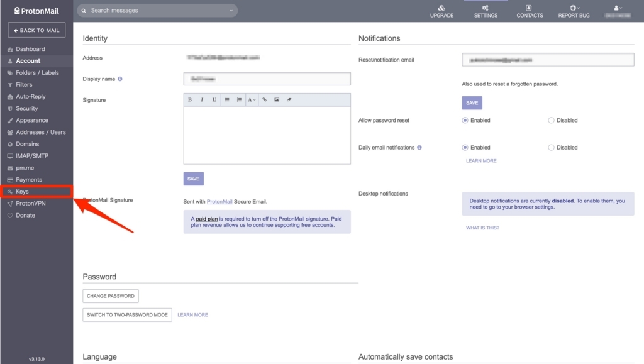Click the search magnifier icon

tap(84, 11)
